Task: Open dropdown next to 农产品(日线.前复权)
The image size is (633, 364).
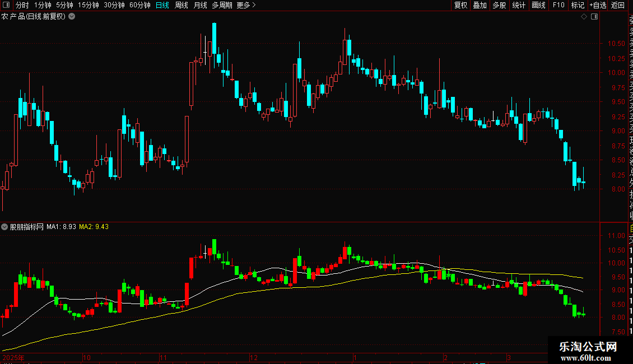Action: pyautogui.click(x=72, y=17)
